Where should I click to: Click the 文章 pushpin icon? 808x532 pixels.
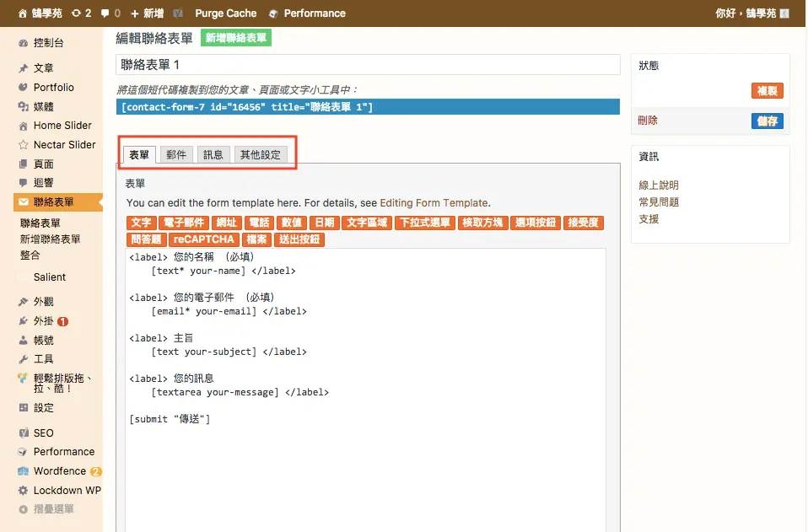[23, 68]
